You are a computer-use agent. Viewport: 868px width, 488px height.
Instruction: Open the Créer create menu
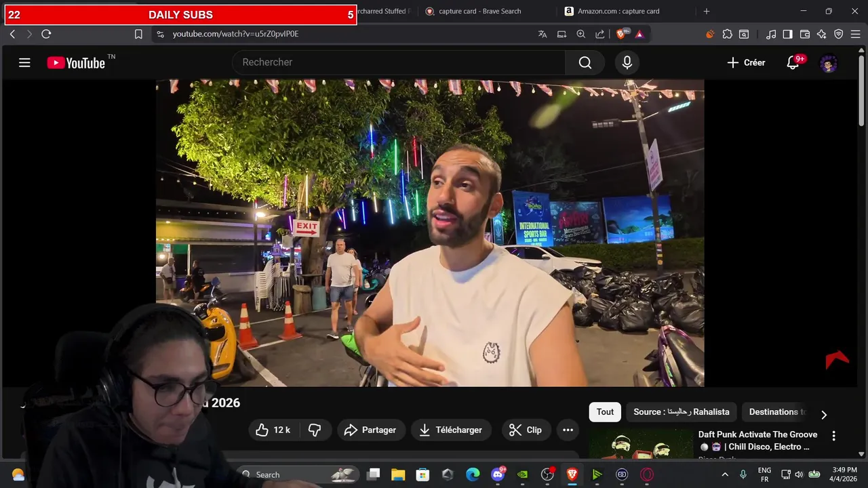click(x=746, y=62)
